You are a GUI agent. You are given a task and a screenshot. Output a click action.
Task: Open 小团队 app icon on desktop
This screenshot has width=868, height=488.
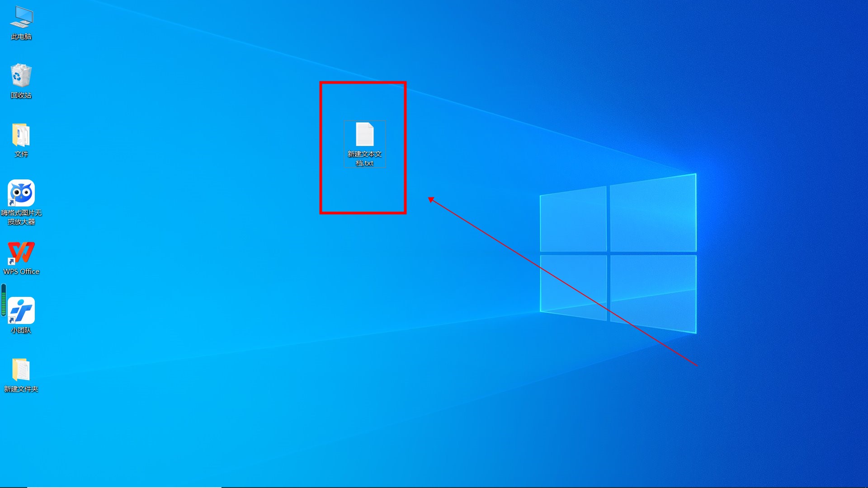click(21, 310)
